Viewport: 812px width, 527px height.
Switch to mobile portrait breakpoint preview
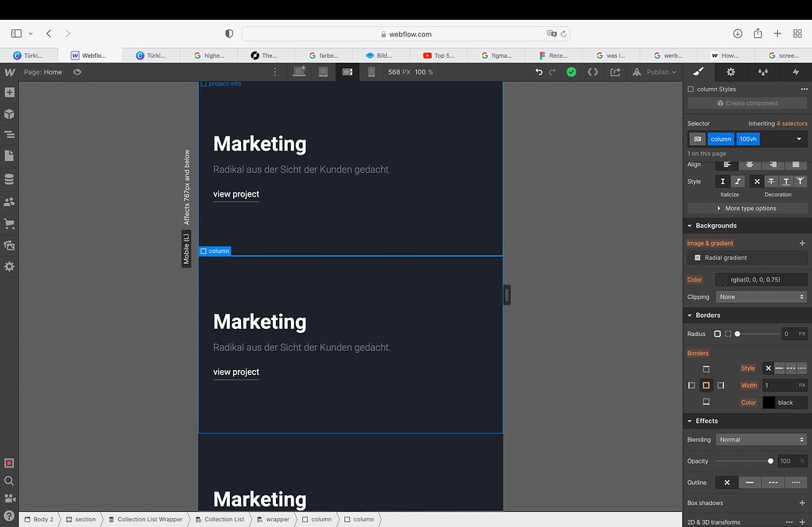(372, 71)
